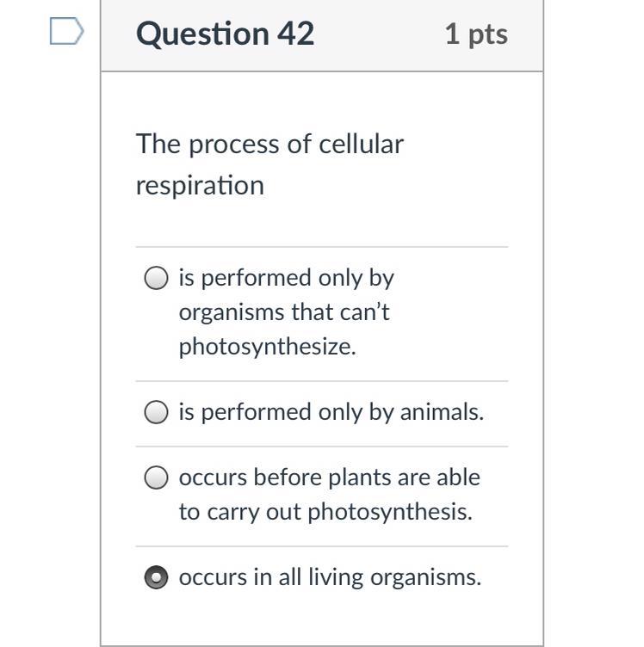Flag Question 42 with the bookmark icon
The image size is (644, 647).
[66, 33]
